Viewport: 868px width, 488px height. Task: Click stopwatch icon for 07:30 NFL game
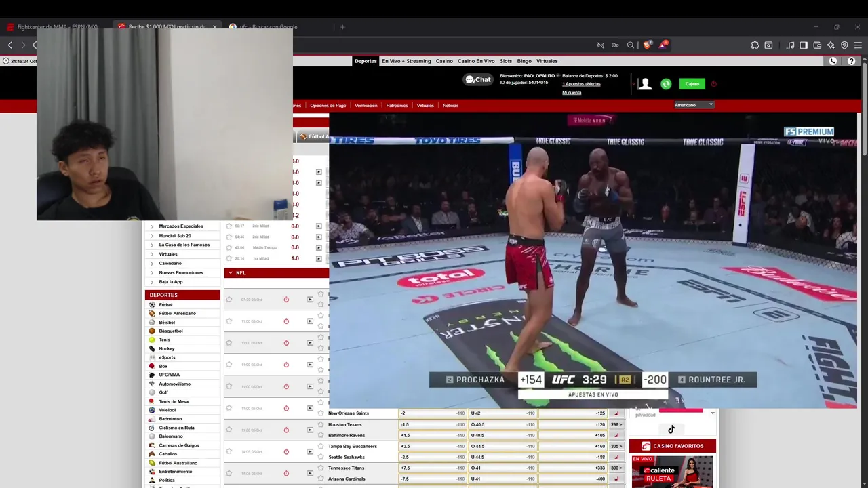[x=286, y=300]
